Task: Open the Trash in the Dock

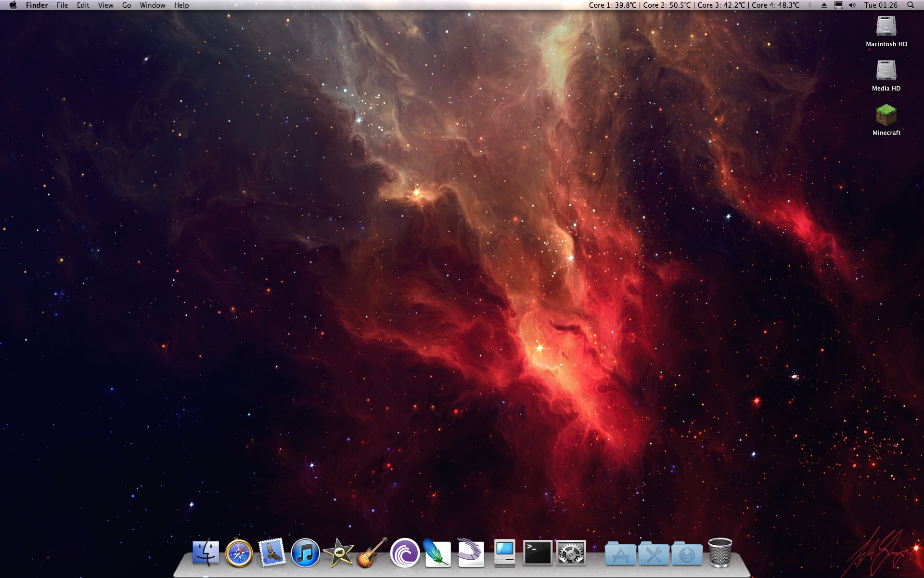Action: (720, 553)
